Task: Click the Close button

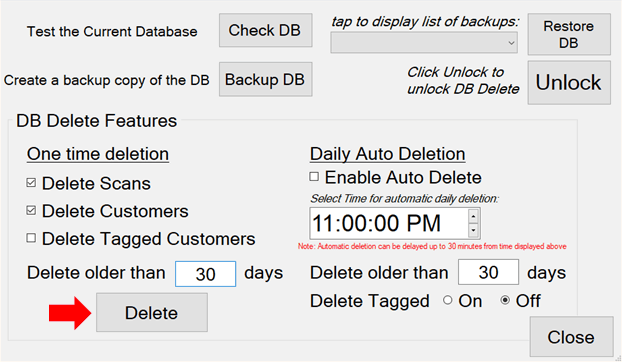Action: [571, 337]
